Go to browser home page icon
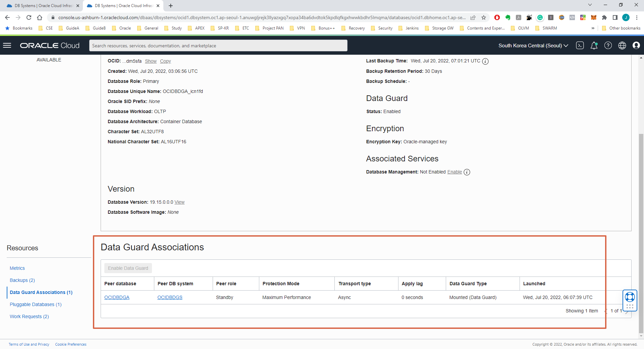The image size is (644, 349). point(40,17)
